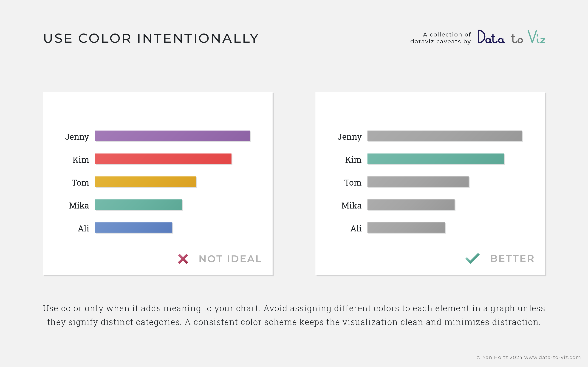Click the gray Ali bar in right chart
This screenshot has height=367, width=588.
click(x=406, y=228)
